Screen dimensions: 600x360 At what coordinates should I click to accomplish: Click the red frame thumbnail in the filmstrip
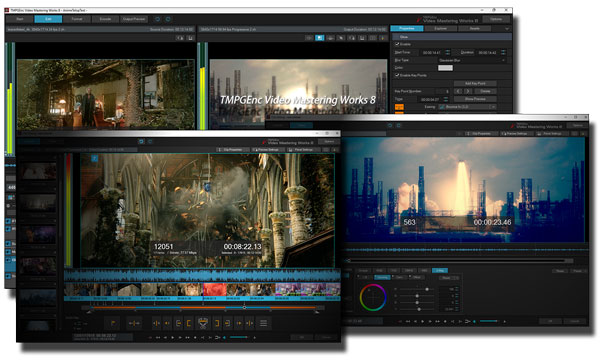coord(215,289)
